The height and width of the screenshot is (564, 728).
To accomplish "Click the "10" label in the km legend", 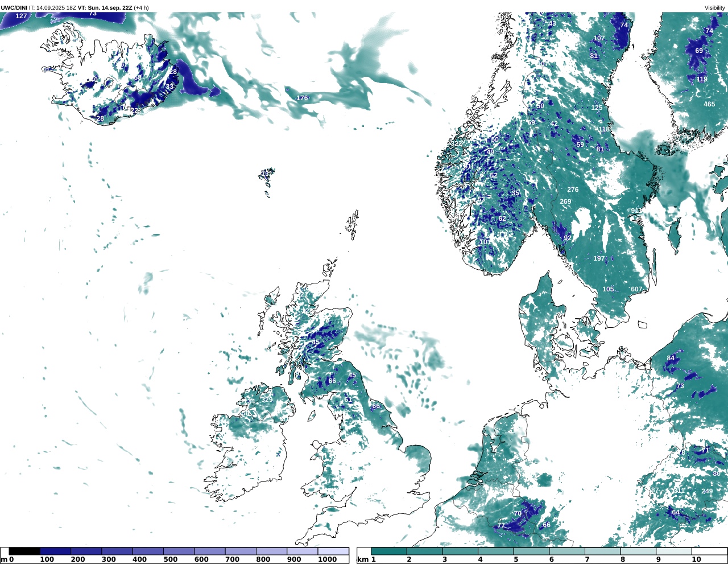I will (x=696, y=559).
